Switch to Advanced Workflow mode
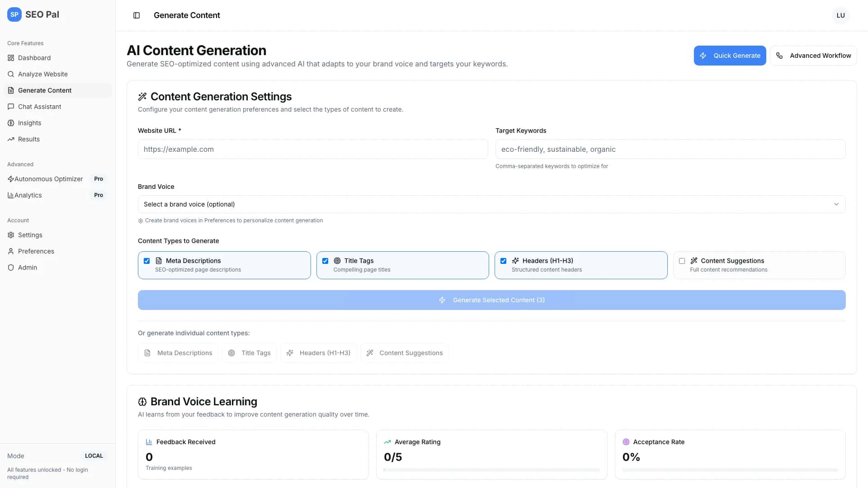The height and width of the screenshot is (488, 868). pyautogui.click(x=813, y=56)
